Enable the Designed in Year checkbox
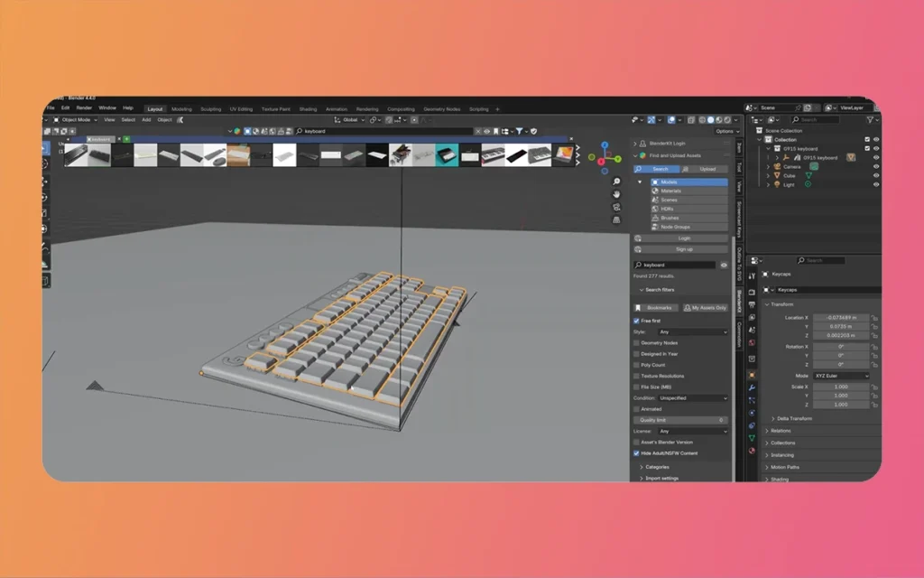The width and height of the screenshot is (924, 578). click(636, 354)
